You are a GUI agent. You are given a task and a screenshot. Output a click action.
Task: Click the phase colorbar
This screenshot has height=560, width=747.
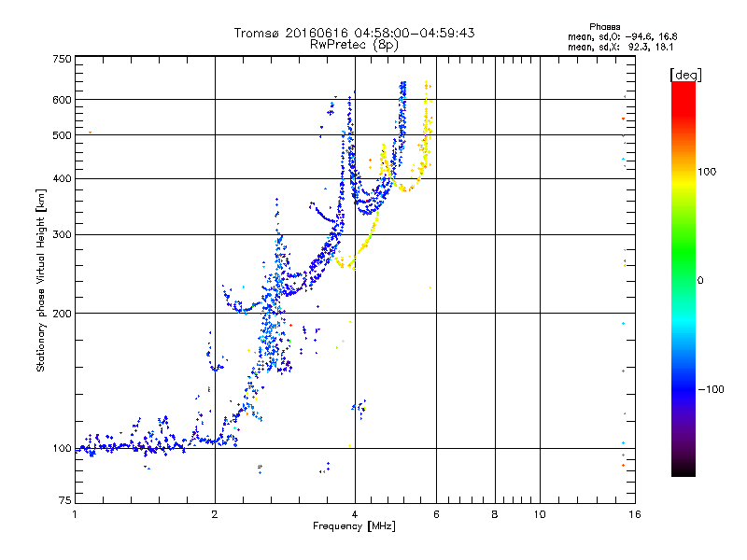[x=684, y=278]
